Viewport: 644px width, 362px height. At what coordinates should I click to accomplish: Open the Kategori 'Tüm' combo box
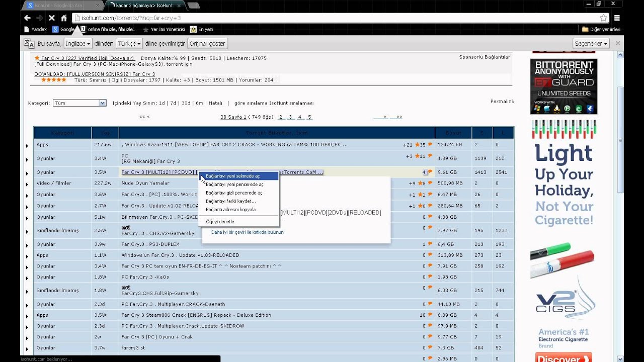tap(79, 103)
